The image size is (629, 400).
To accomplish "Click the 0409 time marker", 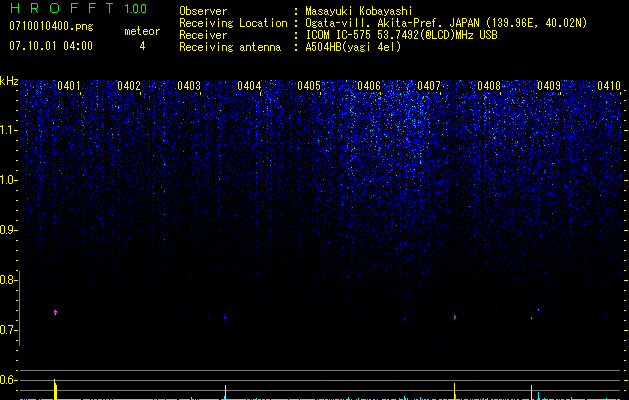I will coord(549,86).
